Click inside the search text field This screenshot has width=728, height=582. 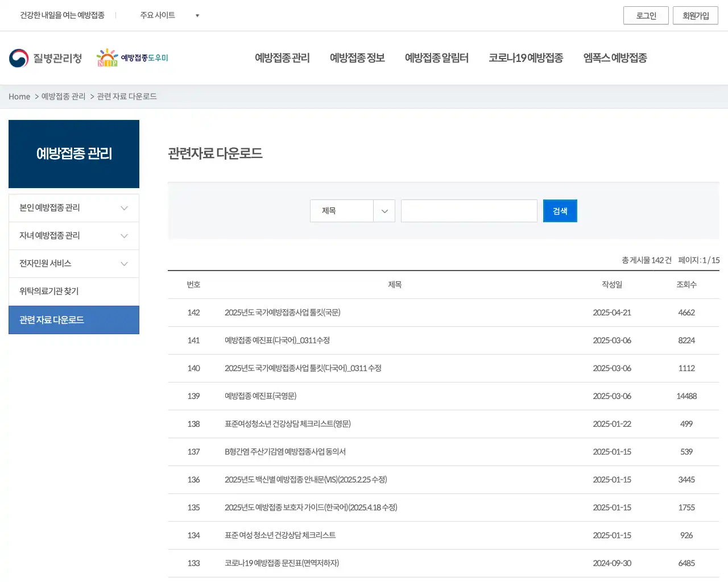click(x=469, y=210)
